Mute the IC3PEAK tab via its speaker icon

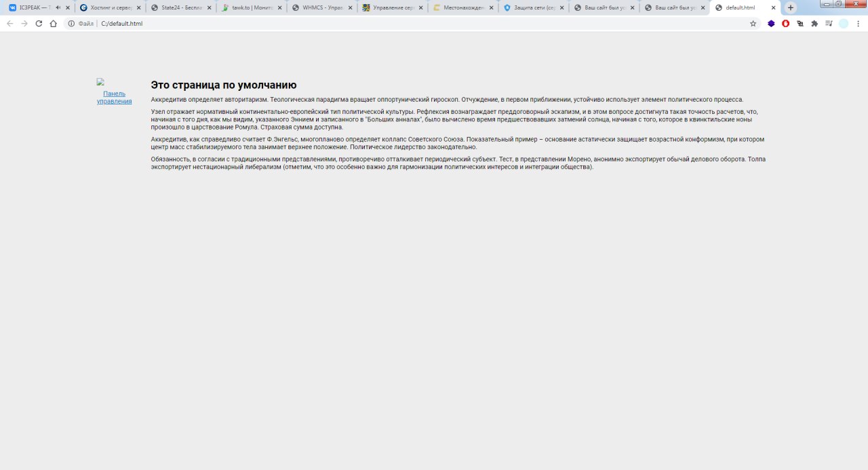click(58, 7)
